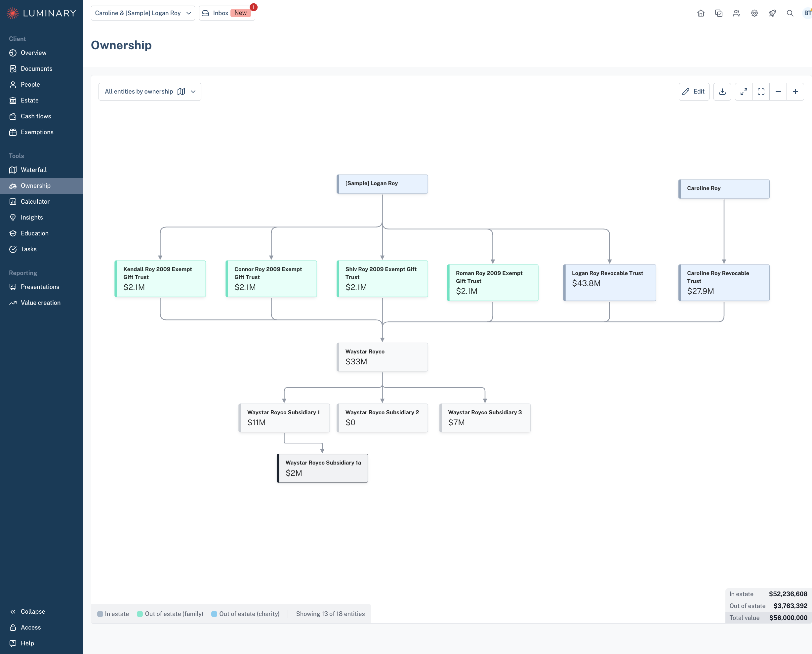
Task: Click the Out of estate value $3,763,392
Action: tap(790, 606)
